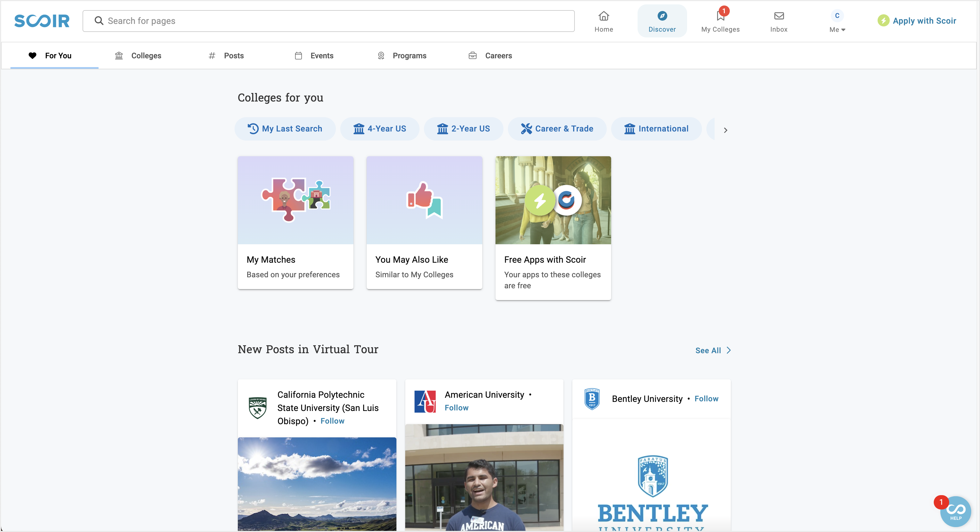Open the Inbox envelope icon
980x532 pixels.
[779, 16]
